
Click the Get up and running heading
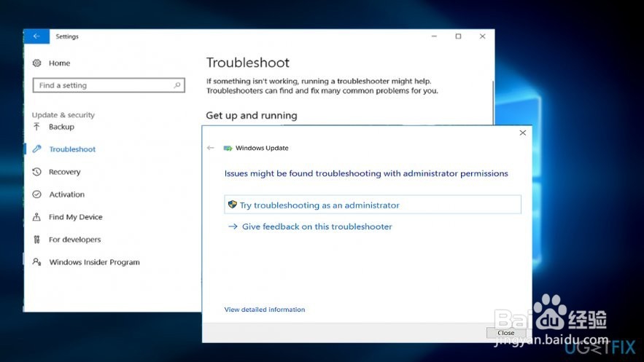252,115
